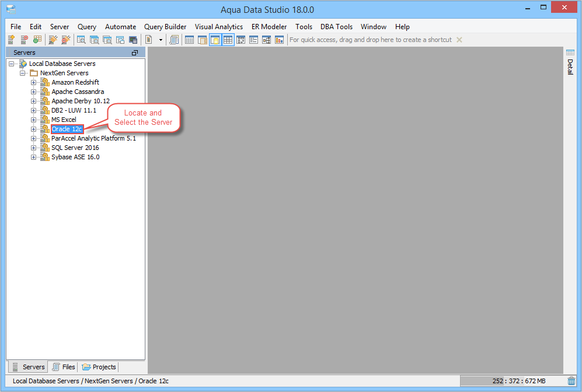The width and height of the screenshot is (582, 392).
Task: Click the table grid with green circle icon
Action: pos(37,40)
